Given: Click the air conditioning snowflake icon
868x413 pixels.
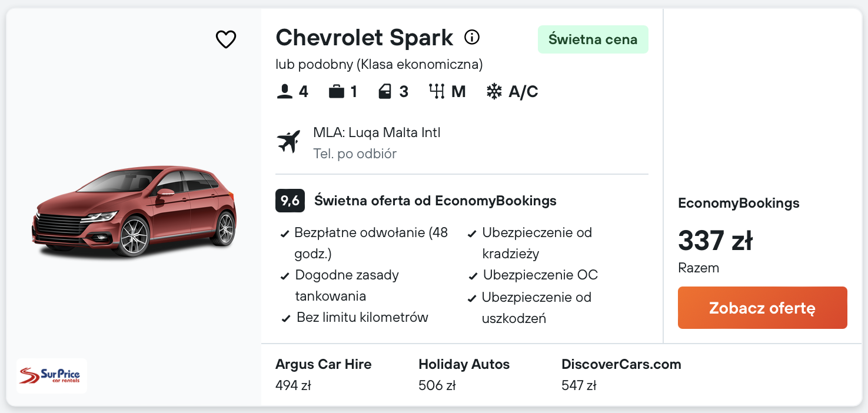Looking at the screenshot, I should 494,92.
